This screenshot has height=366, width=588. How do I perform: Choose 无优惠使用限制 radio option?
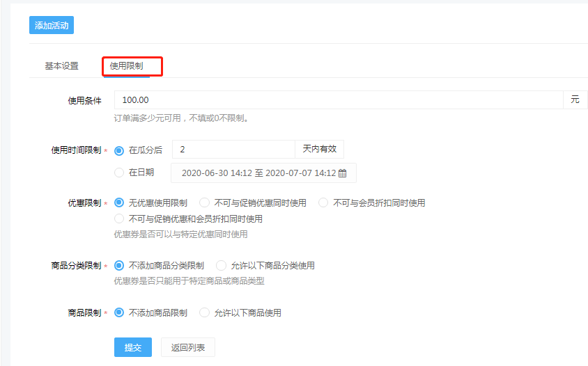(x=119, y=202)
